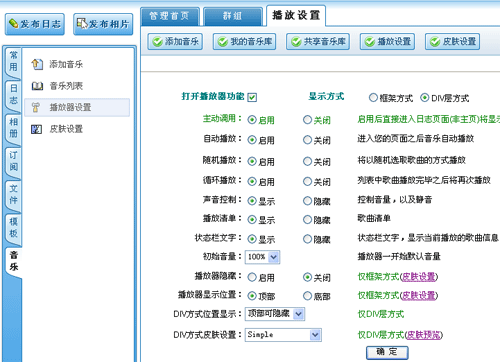Open 添加音乐 sidebar entry

(x=66, y=64)
